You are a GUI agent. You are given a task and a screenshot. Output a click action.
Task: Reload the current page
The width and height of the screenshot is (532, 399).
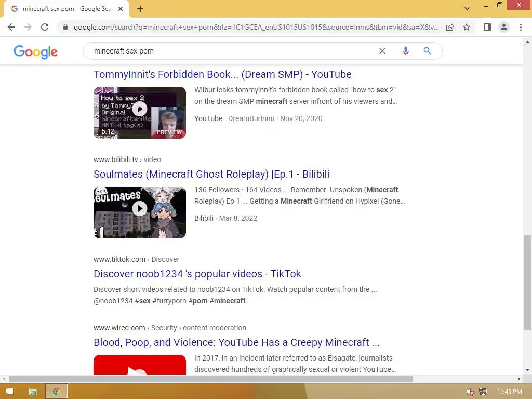45,27
